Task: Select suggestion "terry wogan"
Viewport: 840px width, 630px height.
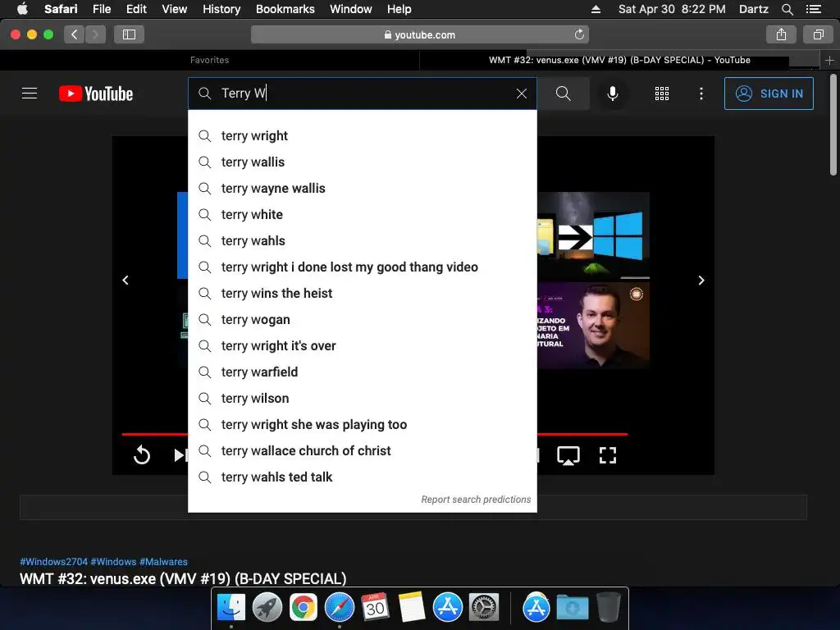Action: 363,320
